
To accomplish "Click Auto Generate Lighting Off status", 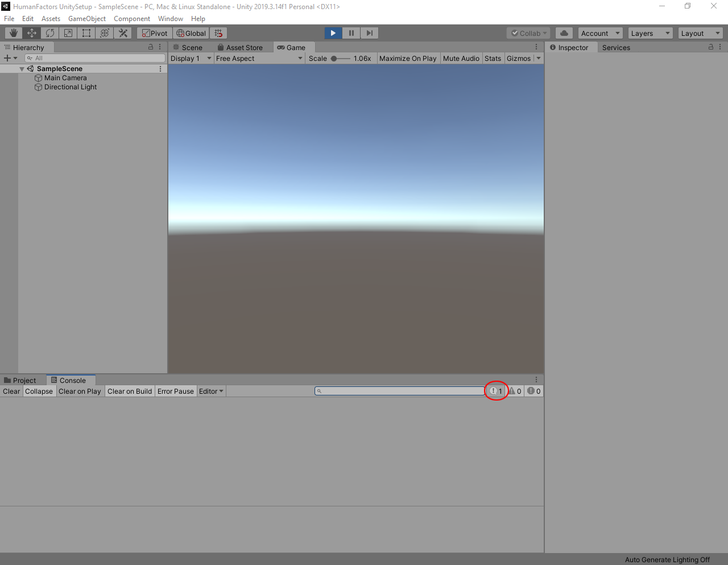I will [x=667, y=559].
